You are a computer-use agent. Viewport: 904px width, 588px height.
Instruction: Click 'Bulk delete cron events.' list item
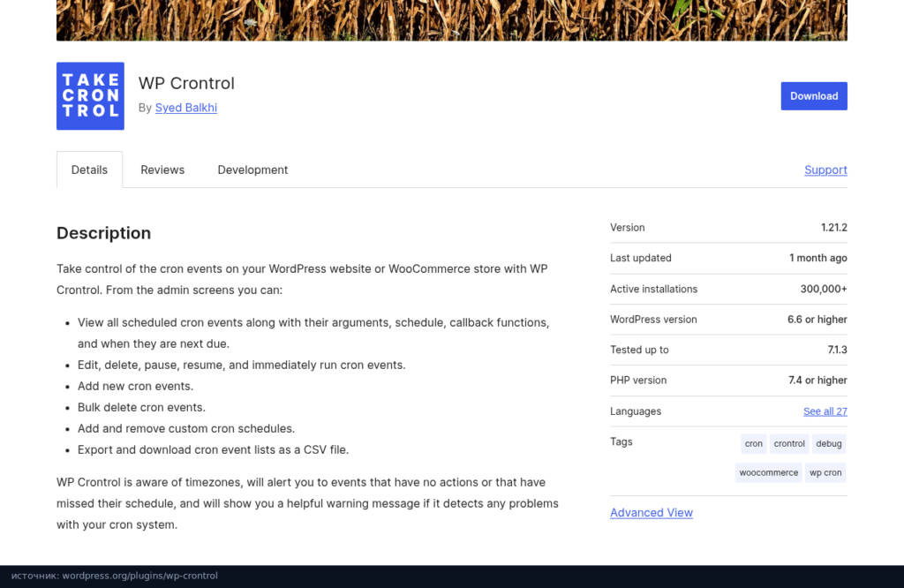(141, 408)
